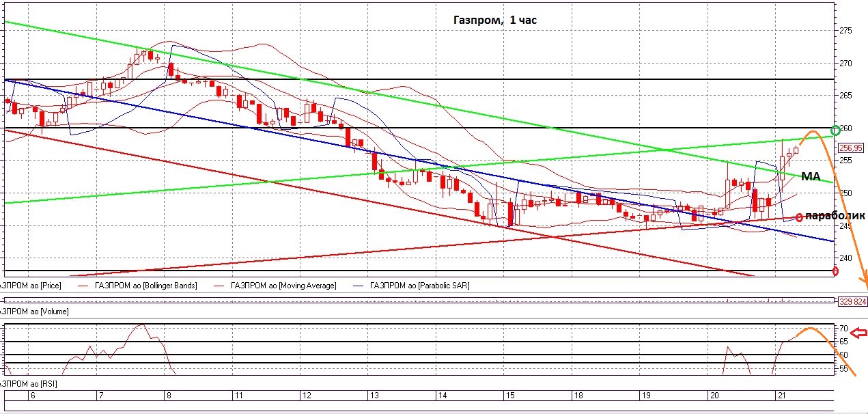Click date 21 on the time axis

pos(782,396)
